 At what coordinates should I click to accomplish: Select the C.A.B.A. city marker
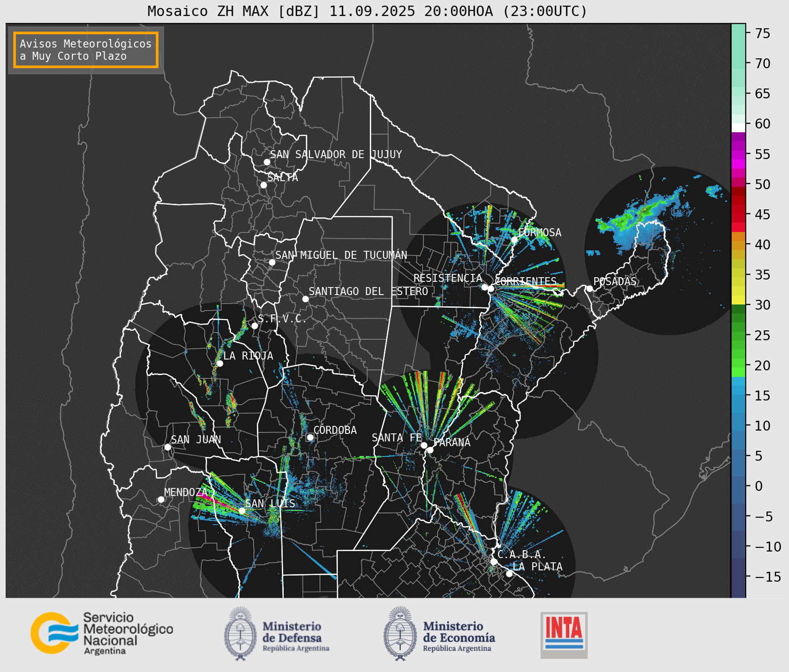coord(494,561)
